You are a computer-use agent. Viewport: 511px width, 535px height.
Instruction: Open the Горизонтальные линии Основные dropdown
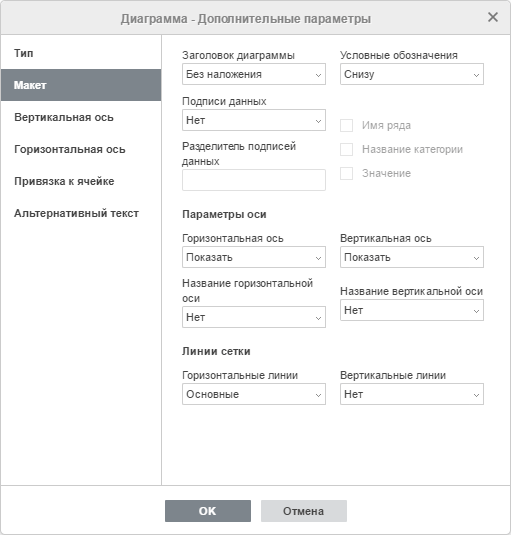(254, 394)
